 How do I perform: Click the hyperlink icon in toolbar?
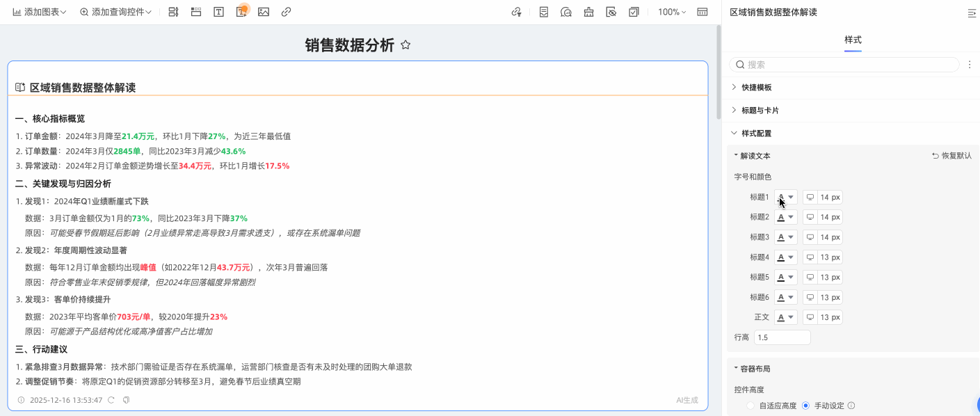[286, 12]
